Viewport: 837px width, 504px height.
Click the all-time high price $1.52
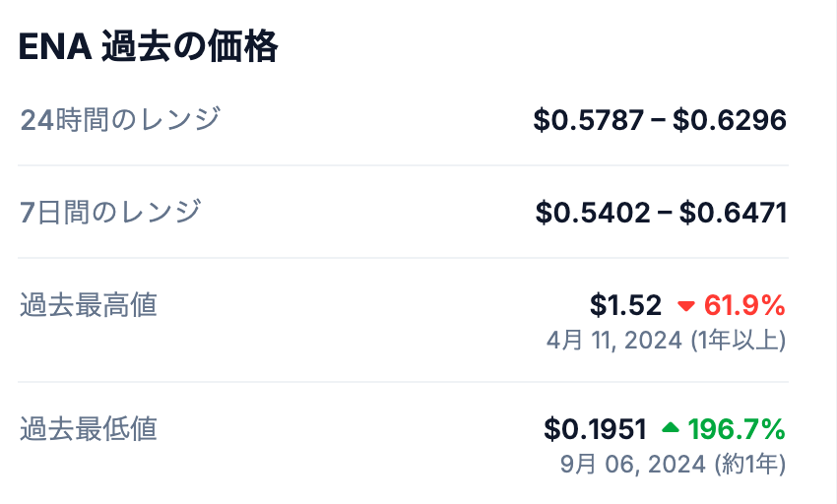point(625,305)
